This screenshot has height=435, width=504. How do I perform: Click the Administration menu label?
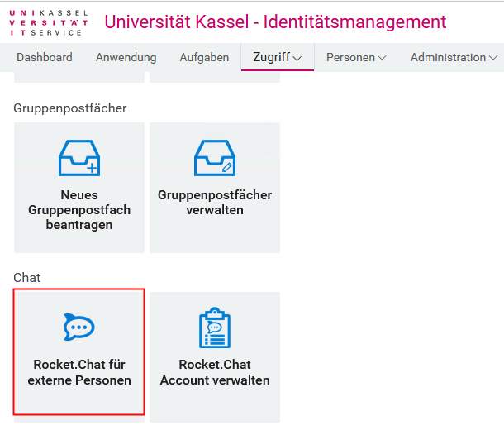pyautogui.click(x=448, y=57)
